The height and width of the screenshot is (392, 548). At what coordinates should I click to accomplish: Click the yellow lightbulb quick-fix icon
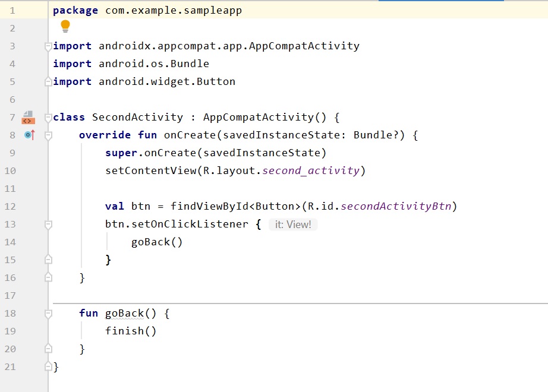65,26
